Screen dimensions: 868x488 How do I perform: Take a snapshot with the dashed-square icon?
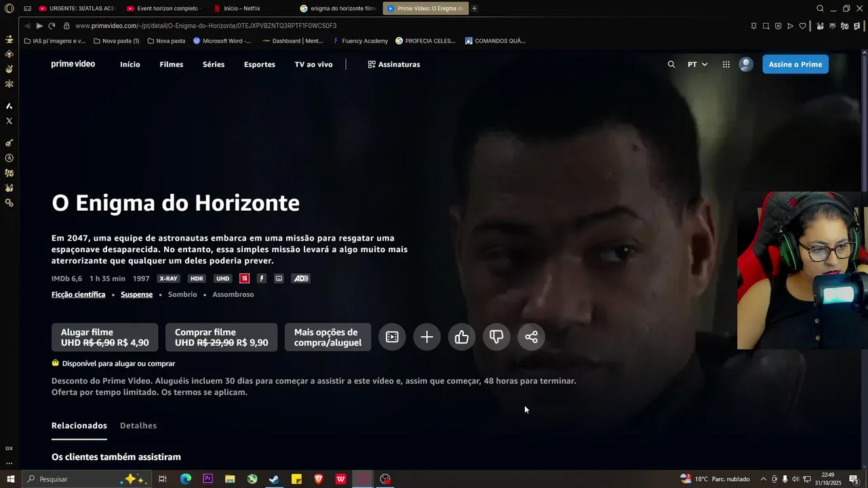tap(766, 26)
